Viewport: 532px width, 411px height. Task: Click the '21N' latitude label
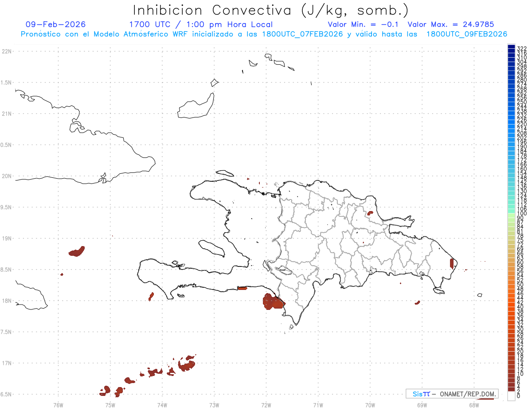coord(7,114)
